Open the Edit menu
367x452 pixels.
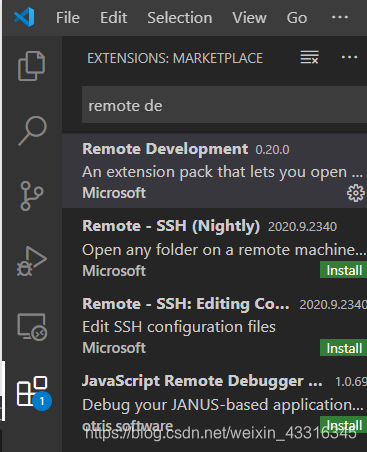click(x=113, y=17)
